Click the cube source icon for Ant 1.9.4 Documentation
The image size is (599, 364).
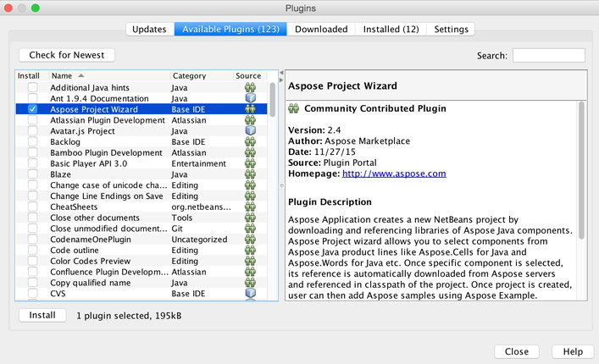tap(250, 98)
